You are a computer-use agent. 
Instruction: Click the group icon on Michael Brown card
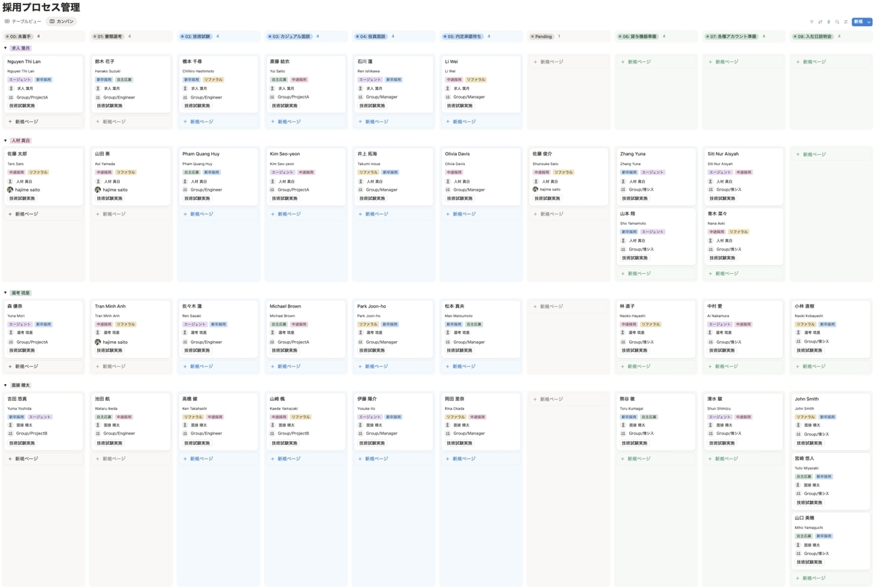tap(273, 342)
